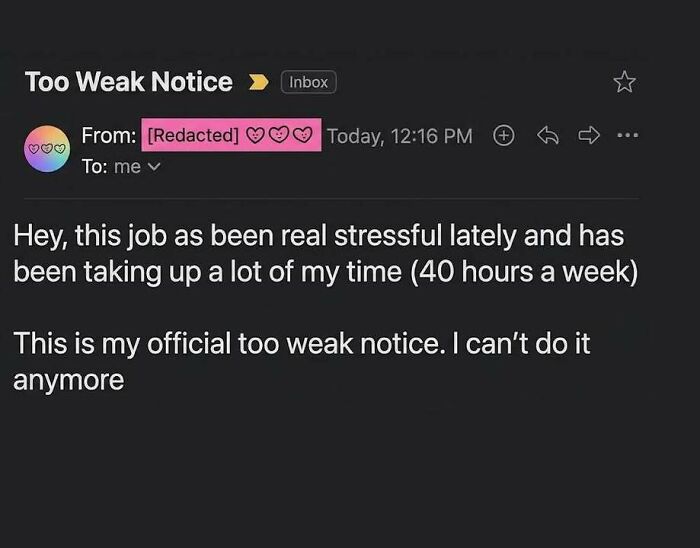Forward the email with the right-arrow icon

pyautogui.click(x=589, y=135)
